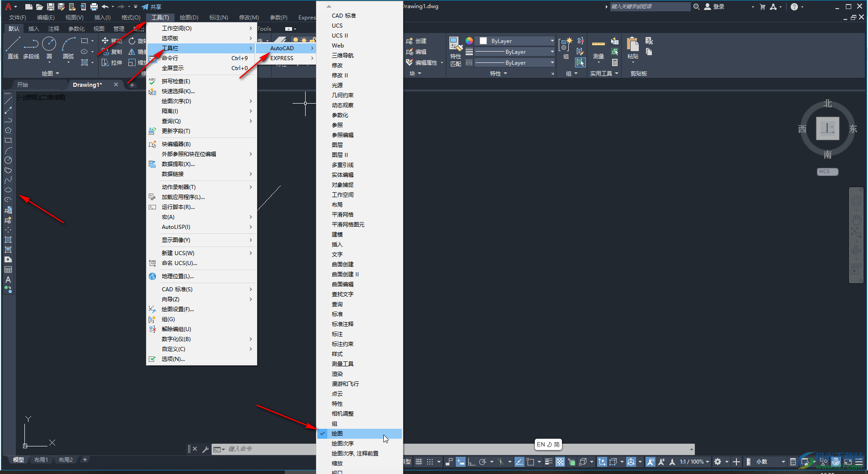Add a new drawing tab with plus
Image resolution: width=868 pixels, height=474 pixels.
point(132,85)
